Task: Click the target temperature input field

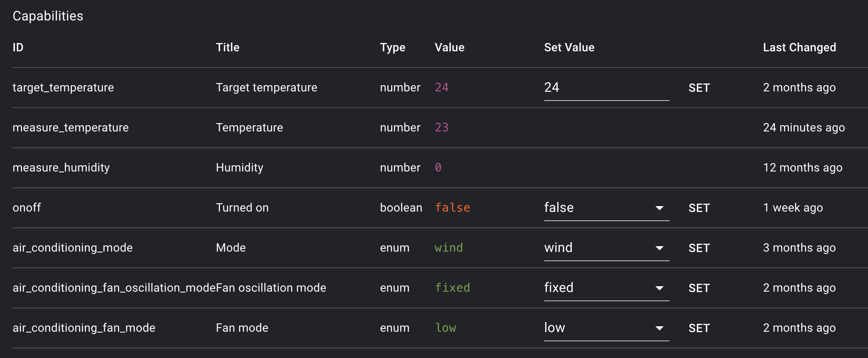Action: click(606, 88)
